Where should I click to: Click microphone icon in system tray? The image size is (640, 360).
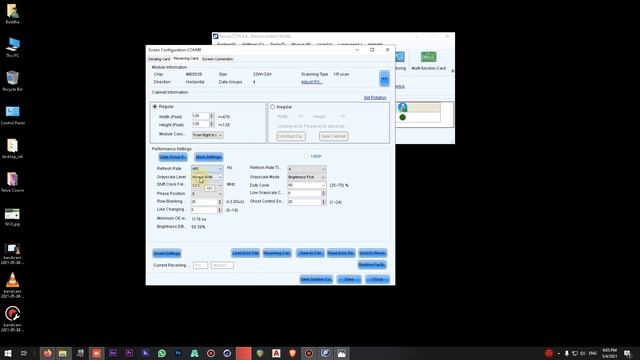coord(567,353)
